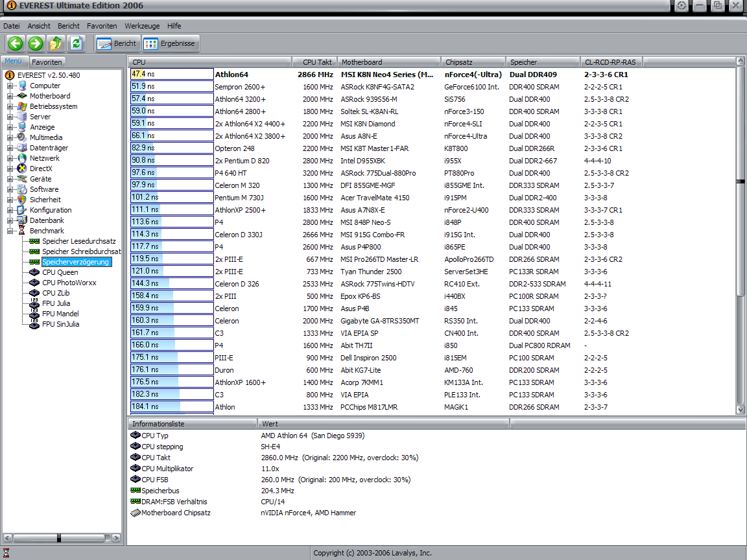The width and height of the screenshot is (747, 560).
Task: Sort by Motherboard column header
Action: pyautogui.click(x=389, y=62)
